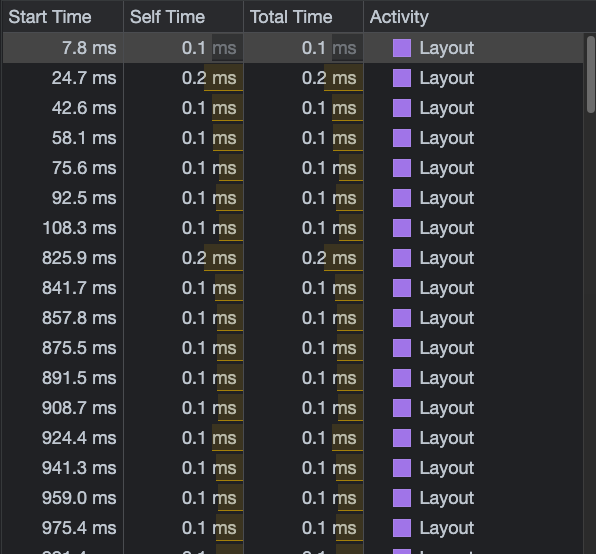Click the Layout icon in the 908.7 ms row
Screen dimensions: 596x554
pyautogui.click(x=402, y=408)
